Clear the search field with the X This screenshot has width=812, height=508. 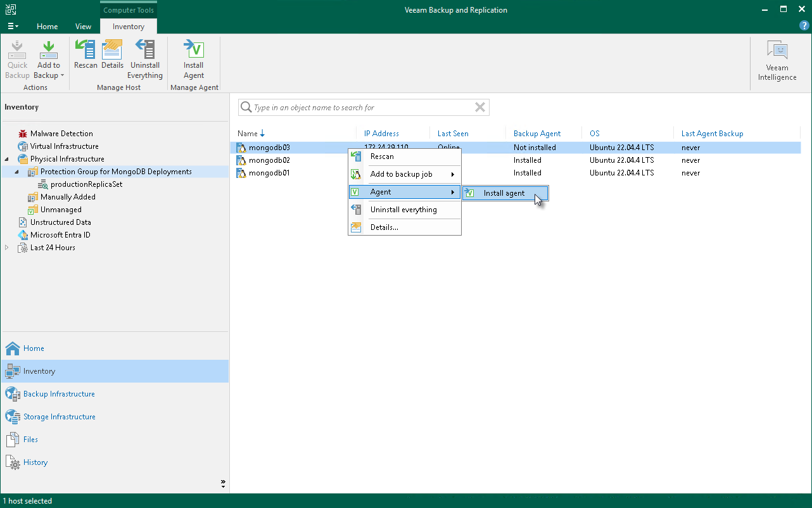(x=480, y=108)
